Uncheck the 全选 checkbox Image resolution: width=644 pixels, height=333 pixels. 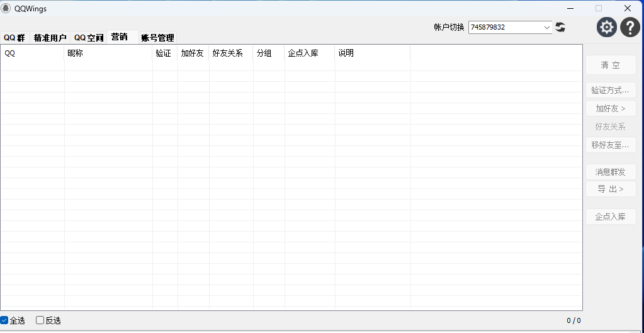pos(4,320)
